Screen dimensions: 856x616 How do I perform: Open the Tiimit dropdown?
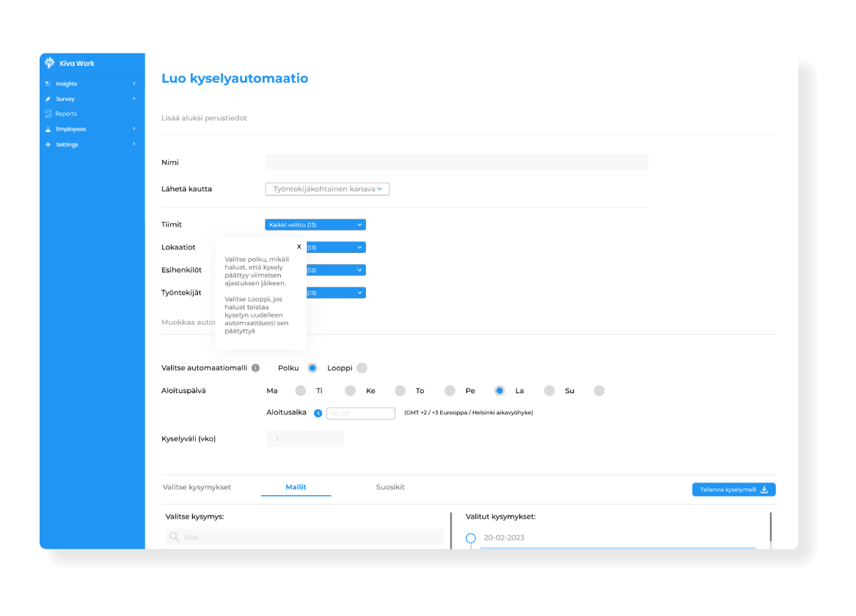(x=315, y=225)
